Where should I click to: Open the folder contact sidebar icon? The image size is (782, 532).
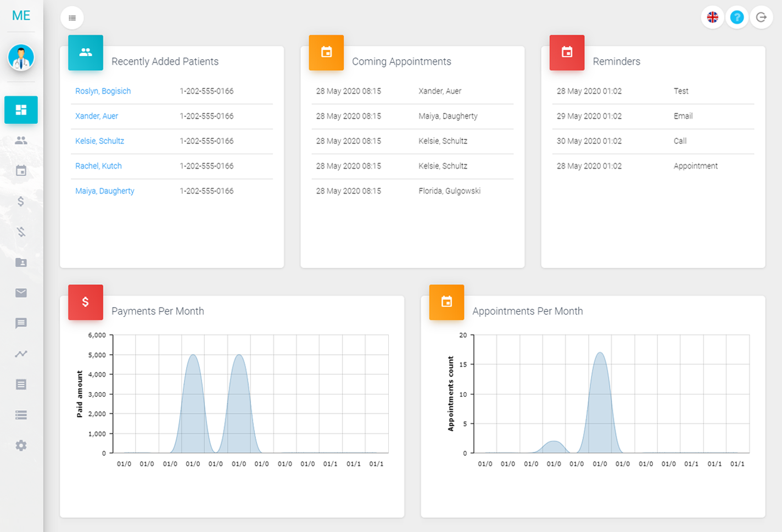(x=21, y=262)
